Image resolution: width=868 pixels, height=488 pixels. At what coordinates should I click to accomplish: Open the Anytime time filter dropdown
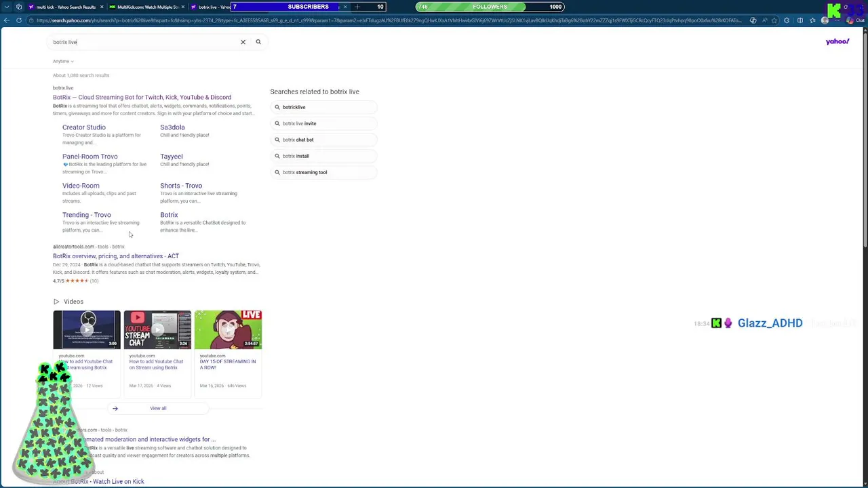63,61
